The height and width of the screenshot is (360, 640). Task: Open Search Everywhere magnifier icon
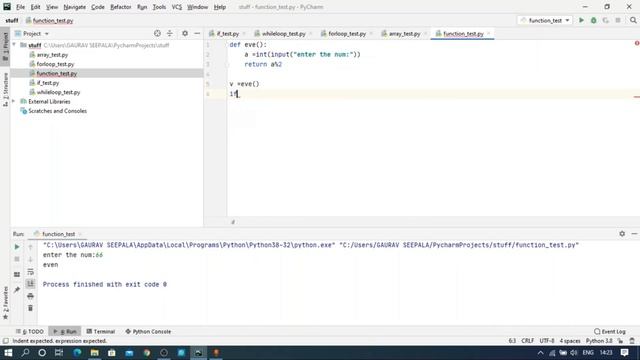point(633,20)
